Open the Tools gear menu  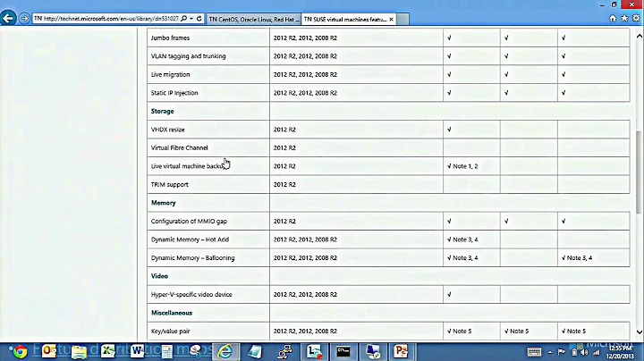click(636, 18)
